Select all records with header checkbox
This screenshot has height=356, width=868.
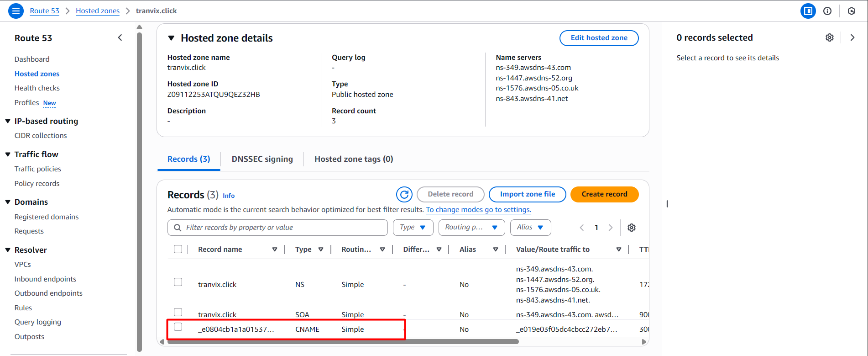(178, 249)
